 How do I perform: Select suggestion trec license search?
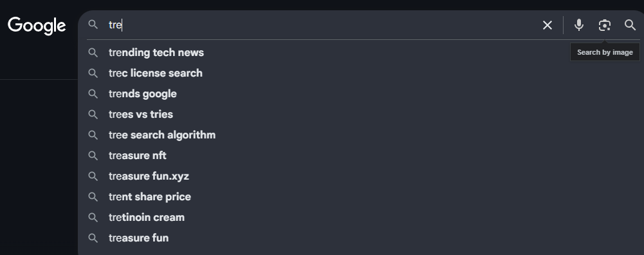pos(155,73)
